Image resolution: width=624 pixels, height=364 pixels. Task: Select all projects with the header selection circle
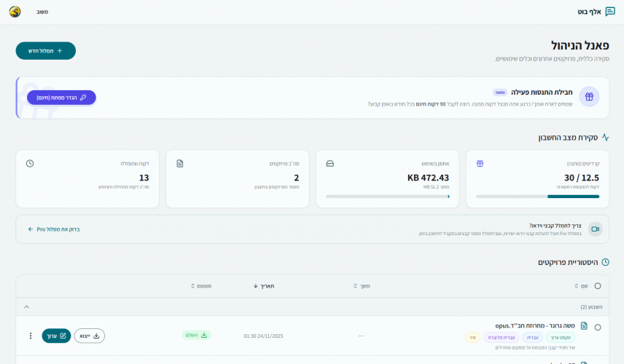[x=598, y=286]
